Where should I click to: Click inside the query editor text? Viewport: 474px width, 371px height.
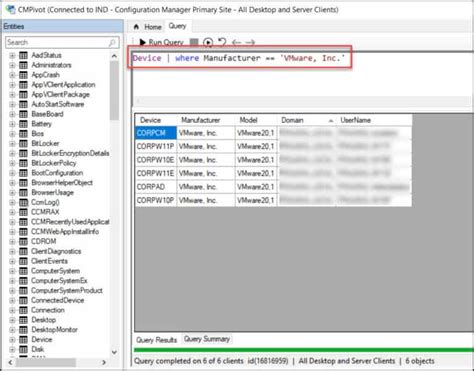point(239,58)
